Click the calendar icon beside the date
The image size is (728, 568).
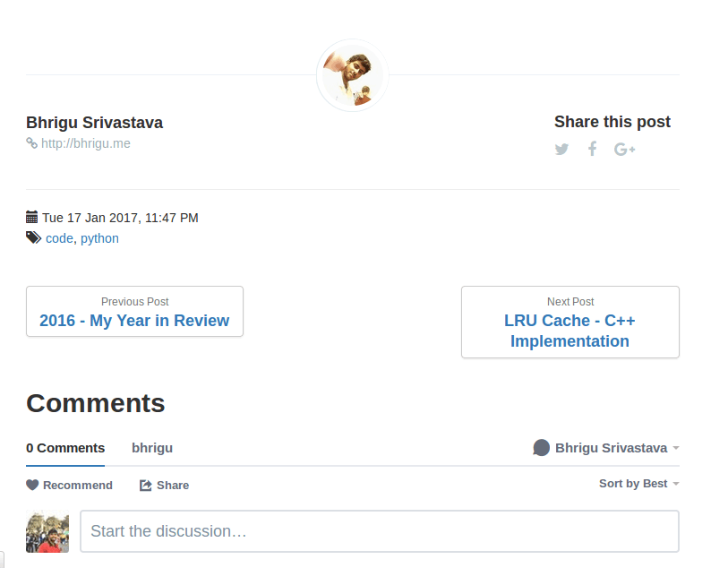click(x=32, y=217)
